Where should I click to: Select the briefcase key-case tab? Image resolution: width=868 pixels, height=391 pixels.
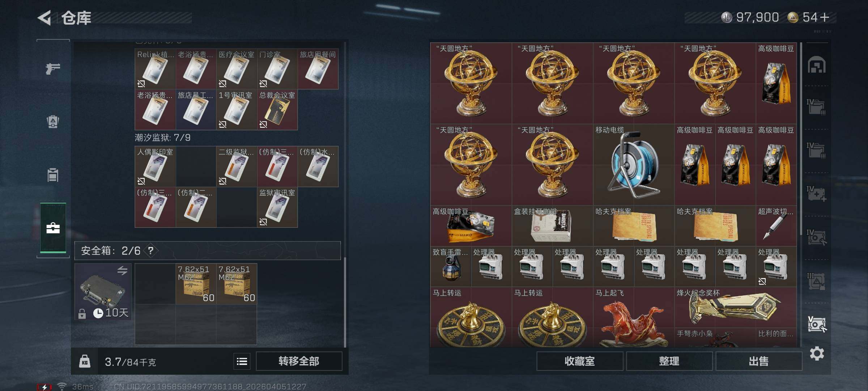[53, 228]
